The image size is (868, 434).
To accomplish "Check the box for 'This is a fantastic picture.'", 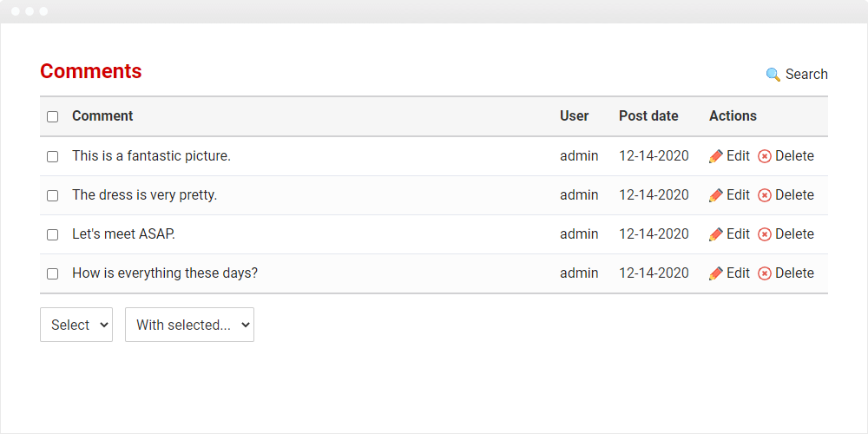I will (x=53, y=156).
